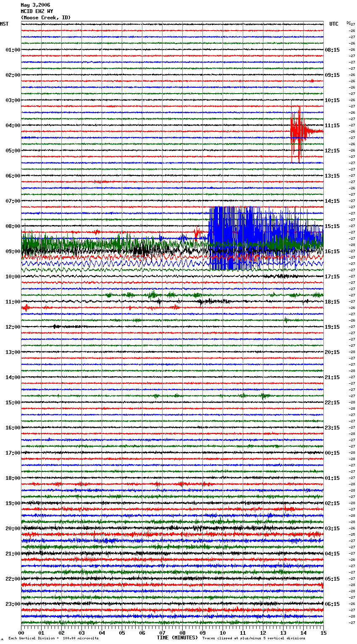The height and width of the screenshot is (644, 357).
Task: Click the '11:15' UTC time label
Action: click(x=332, y=126)
